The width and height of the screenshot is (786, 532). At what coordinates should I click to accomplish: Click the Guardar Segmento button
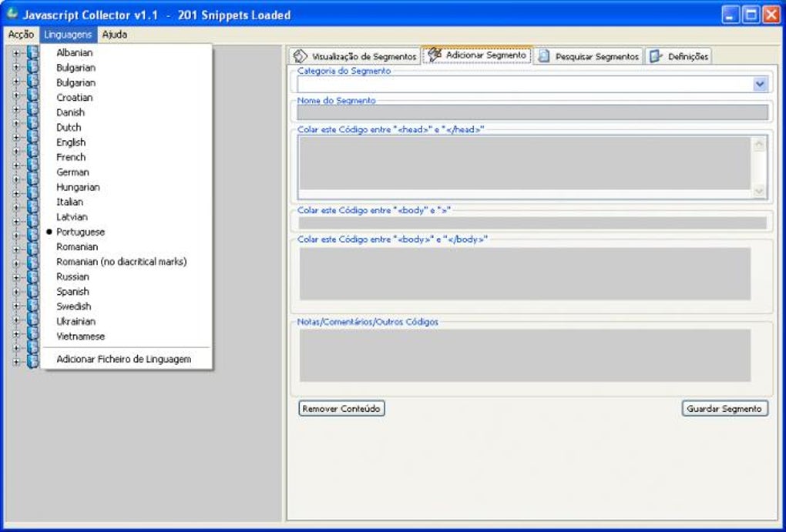click(x=724, y=409)
